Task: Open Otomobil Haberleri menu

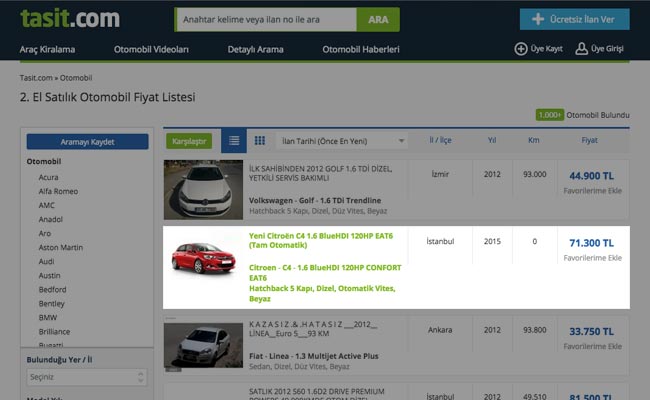Action: tap(361, 49)
